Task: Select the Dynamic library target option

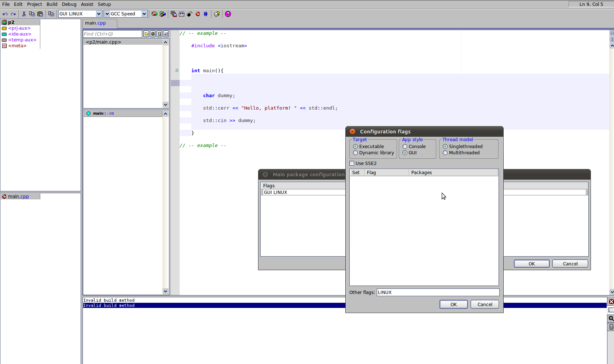Action: pyautogui.click(x=355, y=153)
